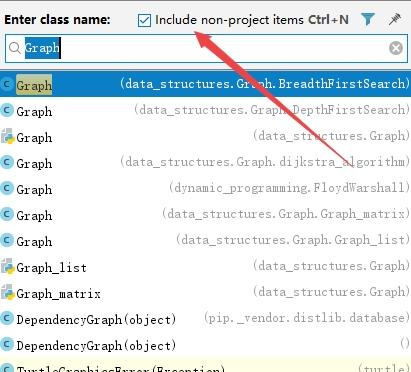Click the magnifier search icon

click(15, 48)
